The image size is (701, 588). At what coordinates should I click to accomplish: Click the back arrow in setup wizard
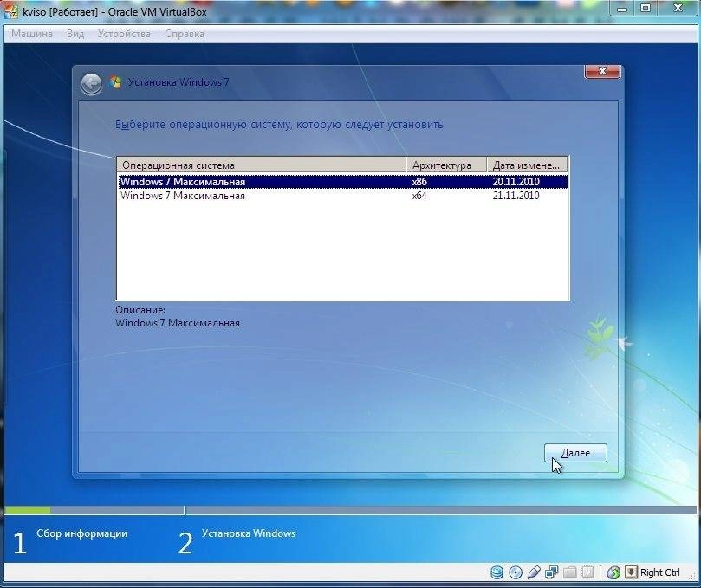pyautogui.click(x=91, y=83)
